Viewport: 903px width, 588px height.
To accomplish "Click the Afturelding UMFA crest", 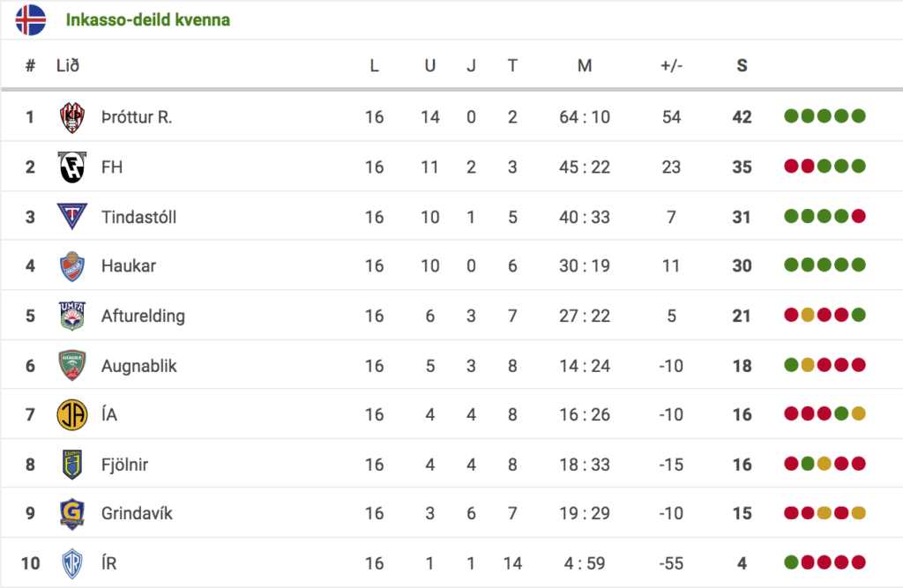I will 72,316.
